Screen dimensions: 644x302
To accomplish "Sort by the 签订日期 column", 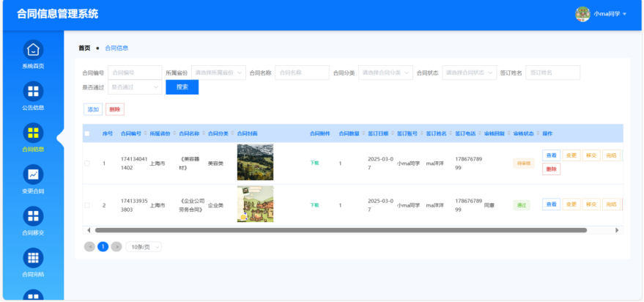I will point(392,133).
